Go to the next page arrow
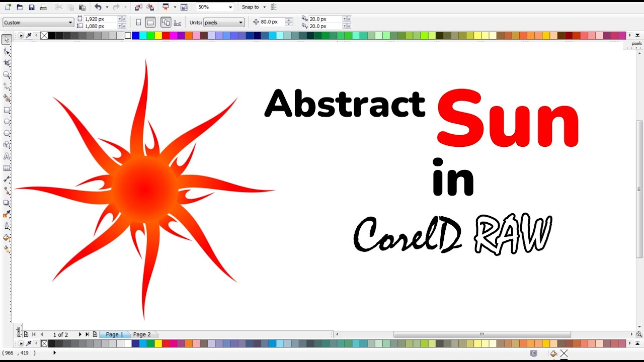Screen dimensions: 644x362 point(79,334)
